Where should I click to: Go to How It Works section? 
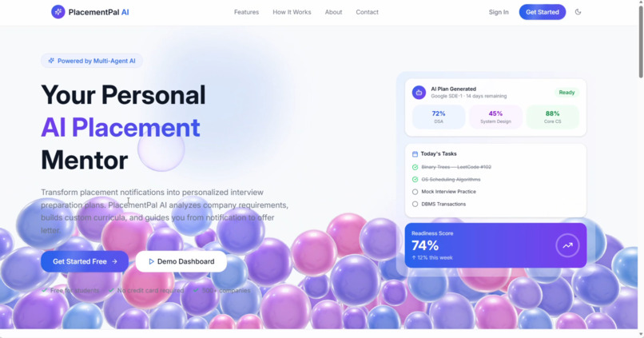click(292, 12)
